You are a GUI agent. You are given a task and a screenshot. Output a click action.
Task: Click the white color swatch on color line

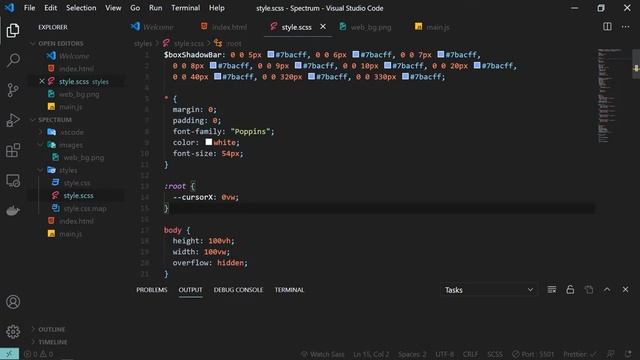[x=209, y=142]
